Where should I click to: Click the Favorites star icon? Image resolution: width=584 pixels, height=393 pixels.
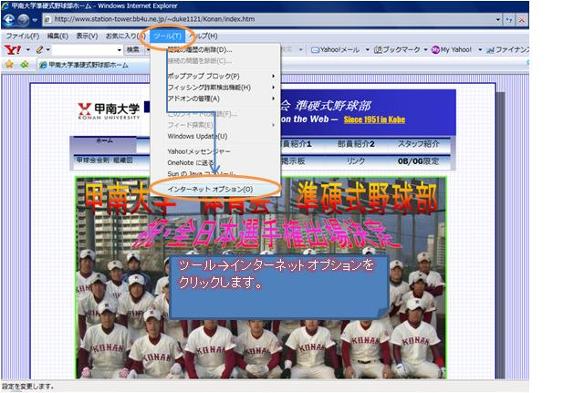(x=9, y=65)
